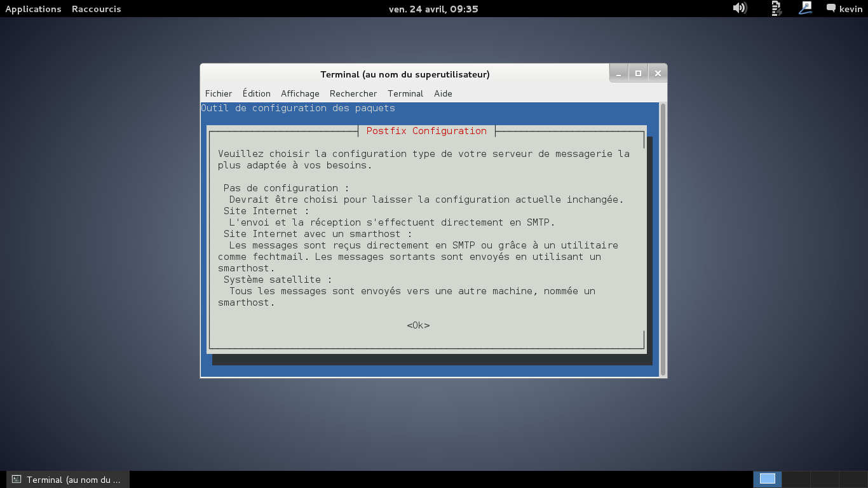Open the Fichier menu
Screen dimensions: 868x488
(219, 93)
